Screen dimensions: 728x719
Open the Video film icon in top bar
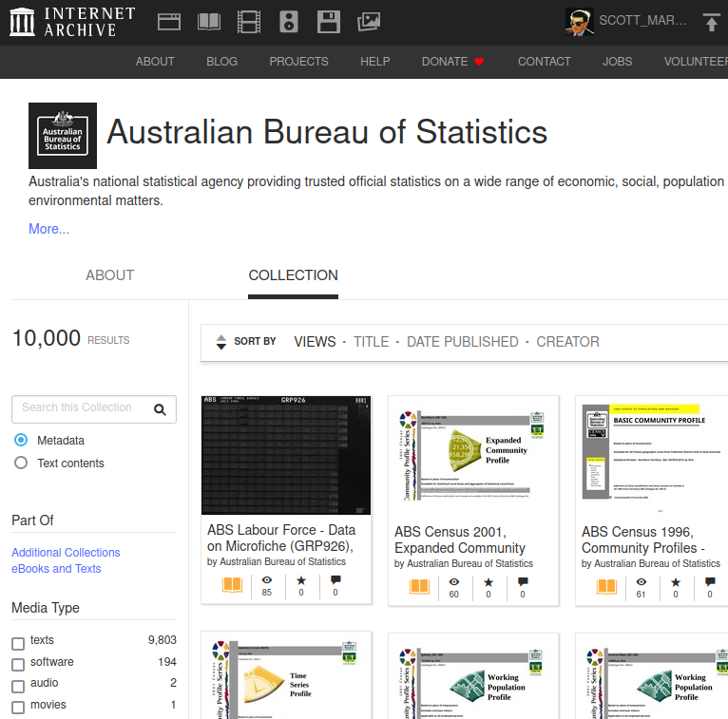[x=249, y=22]
